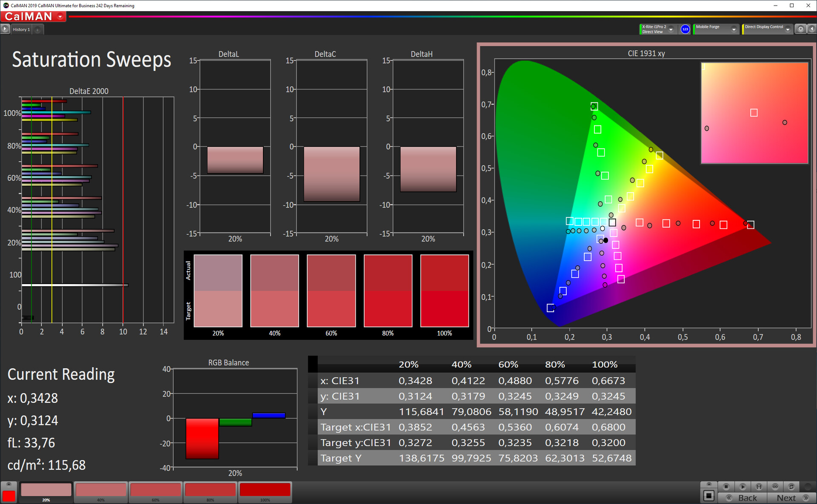817x504 pixels.
Task: Open the settings gear icon
Action: point(800,29)
